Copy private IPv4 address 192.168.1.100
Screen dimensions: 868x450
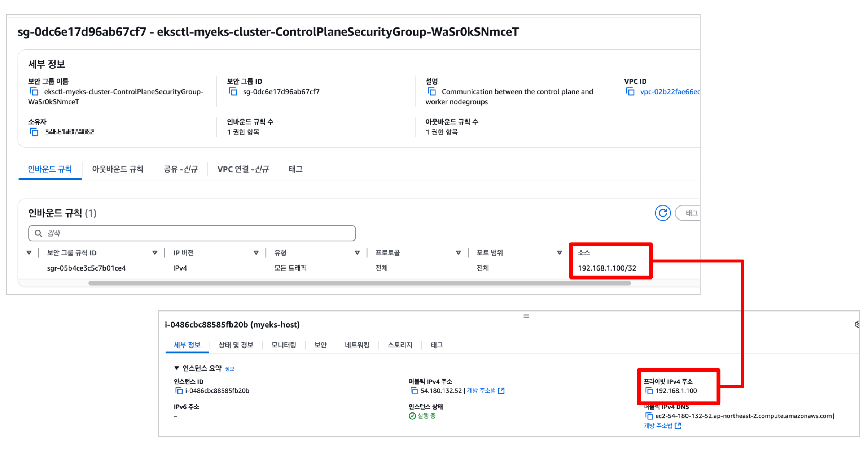pos(649,391)
